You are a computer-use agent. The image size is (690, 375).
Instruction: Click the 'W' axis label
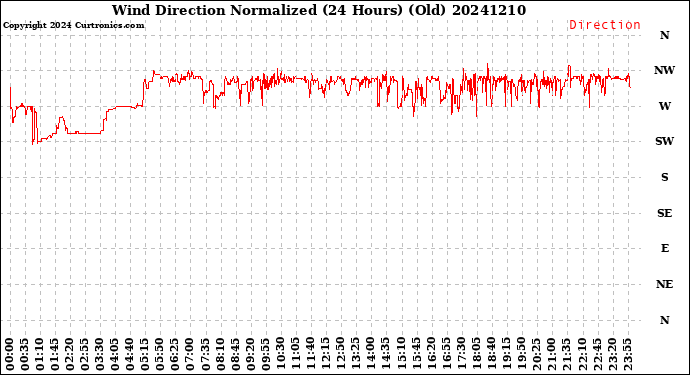tap(664, 106)
